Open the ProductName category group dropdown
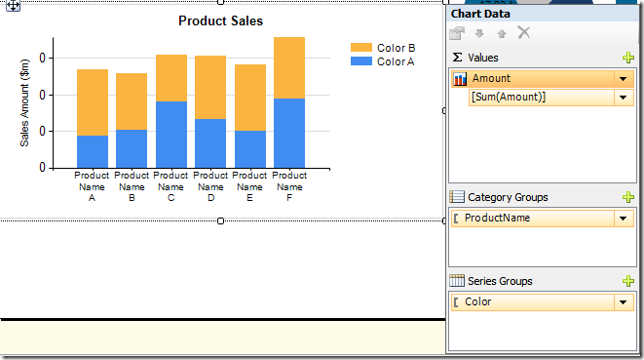The height and width of the screenshot is (360, 644). tap(624, 219)
